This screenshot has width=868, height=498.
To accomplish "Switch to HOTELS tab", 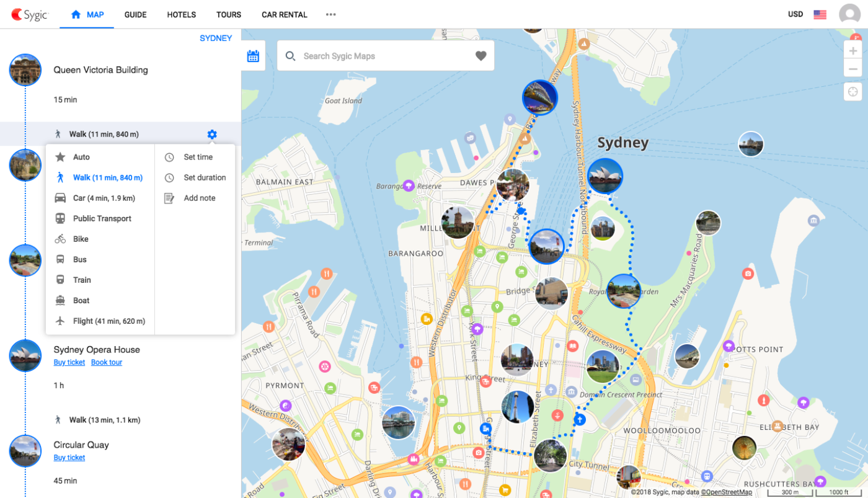I will click(x=182, y=14).
